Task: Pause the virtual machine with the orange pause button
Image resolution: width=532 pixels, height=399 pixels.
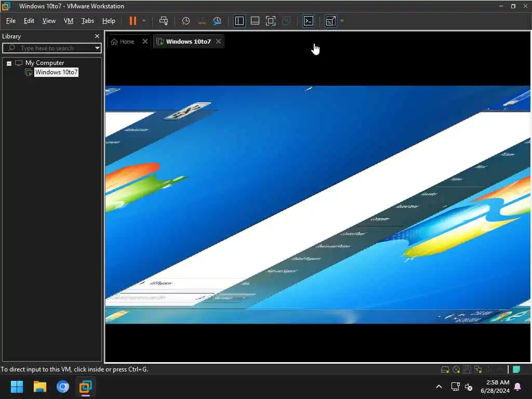Action: pyautogui.click(x=133, y=21)
